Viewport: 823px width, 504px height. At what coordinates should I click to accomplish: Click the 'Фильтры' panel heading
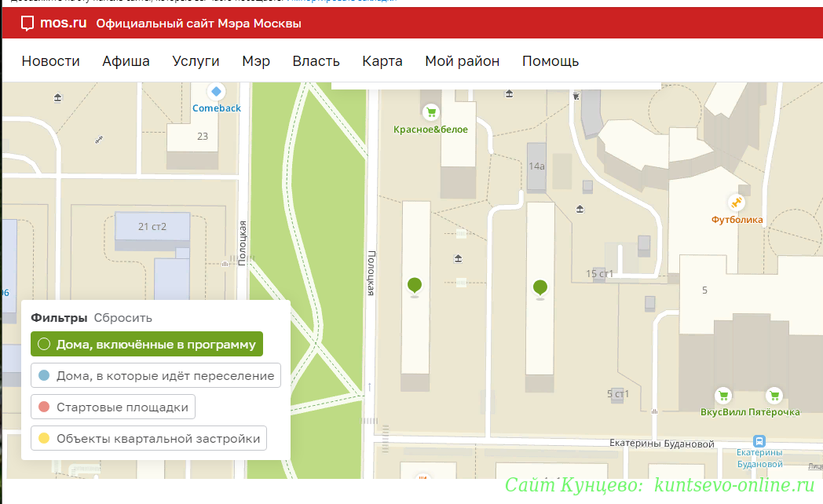coord(59,318)
